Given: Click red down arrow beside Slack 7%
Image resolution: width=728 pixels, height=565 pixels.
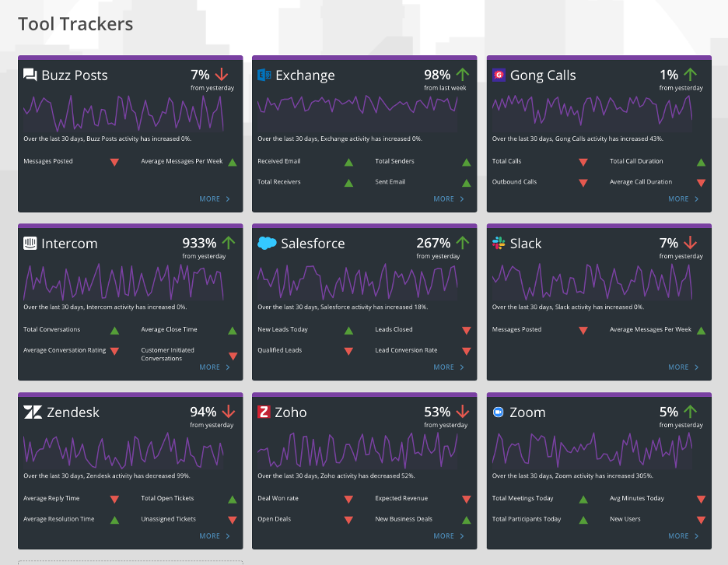Looking at the screenshot, I should [691, 243].
